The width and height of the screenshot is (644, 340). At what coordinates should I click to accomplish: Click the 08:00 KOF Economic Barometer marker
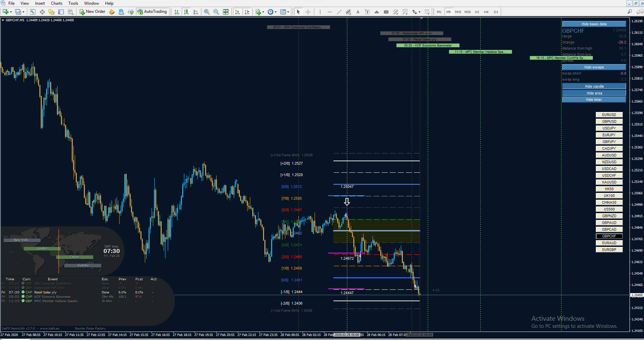(x=428, y=46)
